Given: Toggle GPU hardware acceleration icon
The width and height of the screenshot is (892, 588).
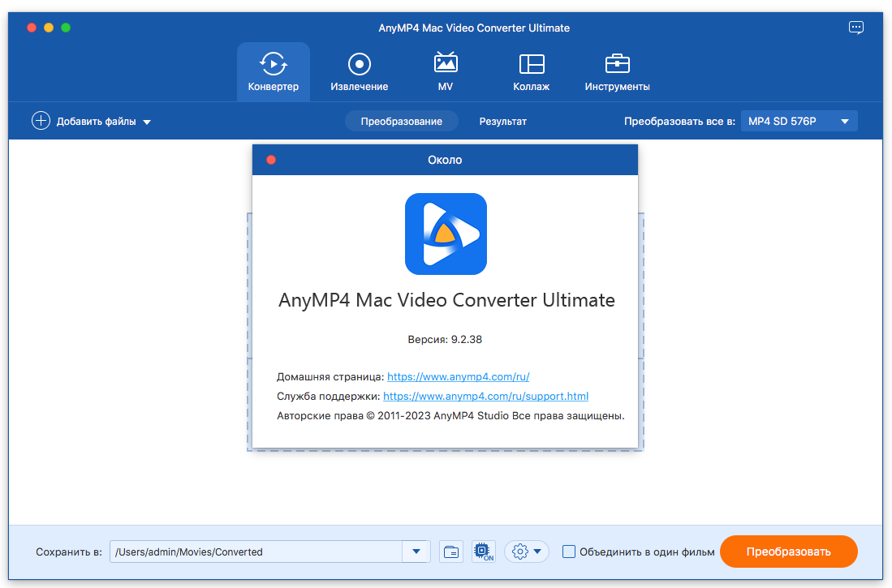Looking at the screenshot, I should [484, 552].
